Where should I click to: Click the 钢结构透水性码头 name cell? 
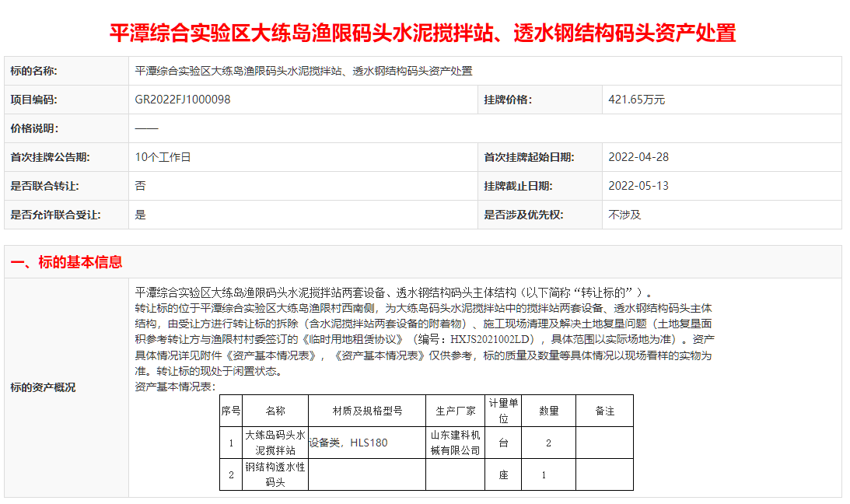(275, 474)
